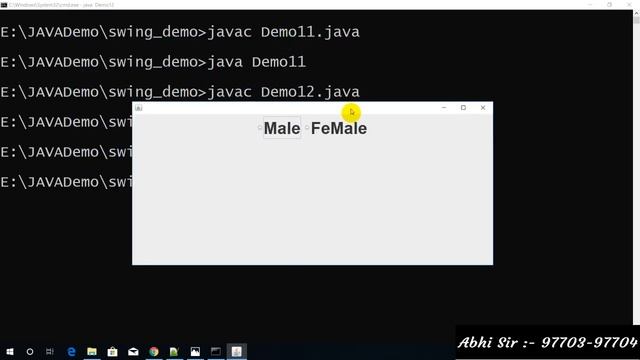Click the 'javac Demo12.java' command line text
Image resolution: width=640 pixels, height=360 pixels.
283,92
